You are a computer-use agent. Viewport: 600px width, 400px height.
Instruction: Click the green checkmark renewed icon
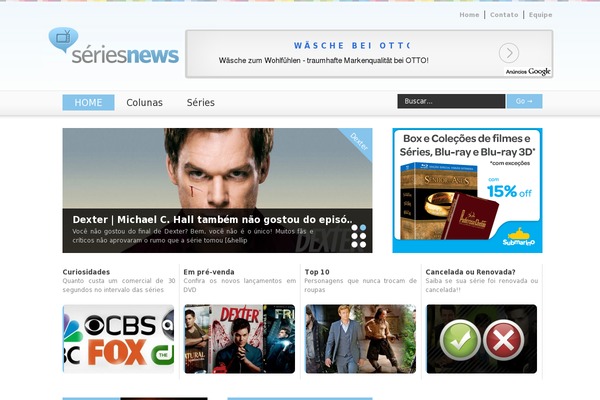pyautogui.click(x=460, y=340)
